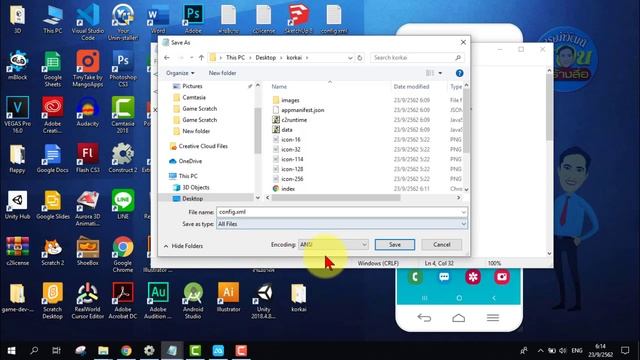Image resolution: width=640 pixels, height=360 pixels.
Task: Click the New folder button
Action: pos(222,73)
